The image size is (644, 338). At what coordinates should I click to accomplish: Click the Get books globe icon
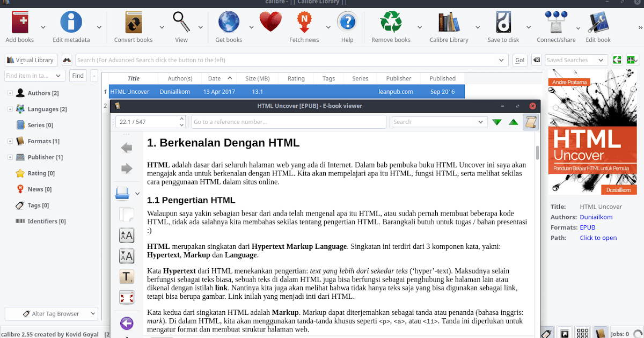(229, 23)
